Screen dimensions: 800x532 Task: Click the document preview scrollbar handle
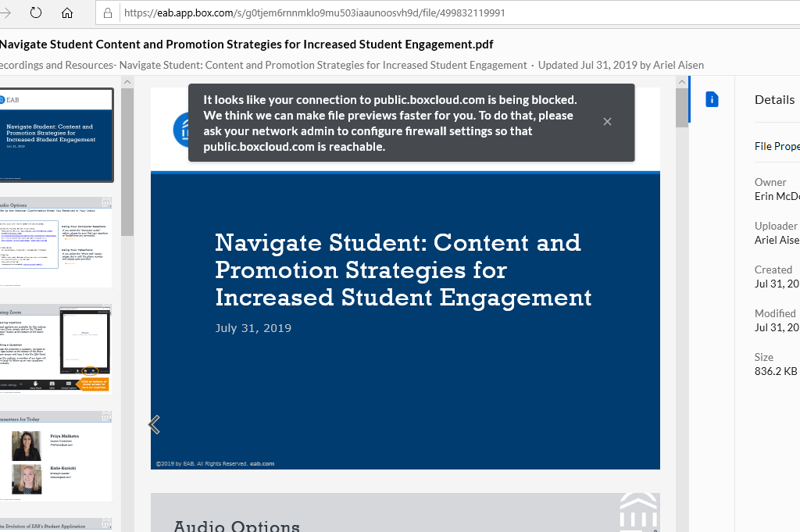[681, 108]
